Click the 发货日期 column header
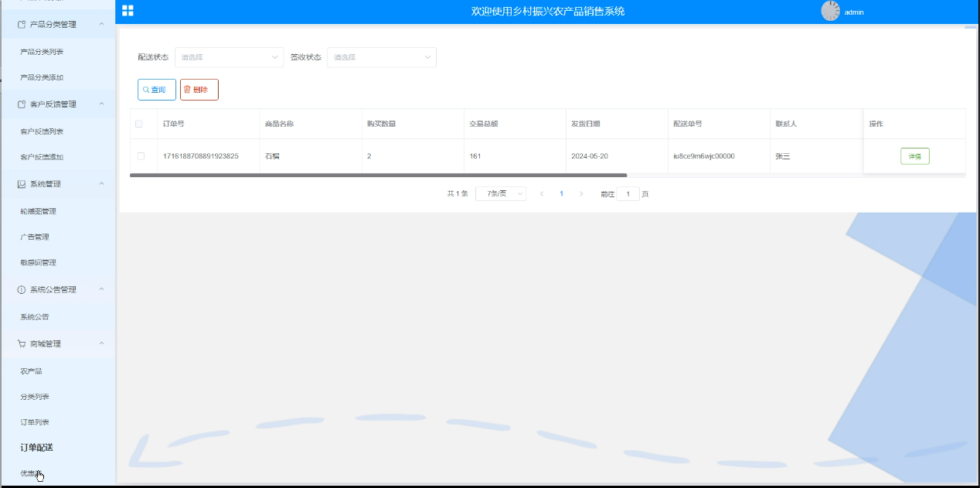Viewport: 980px width, 488px height. (586, 124)
